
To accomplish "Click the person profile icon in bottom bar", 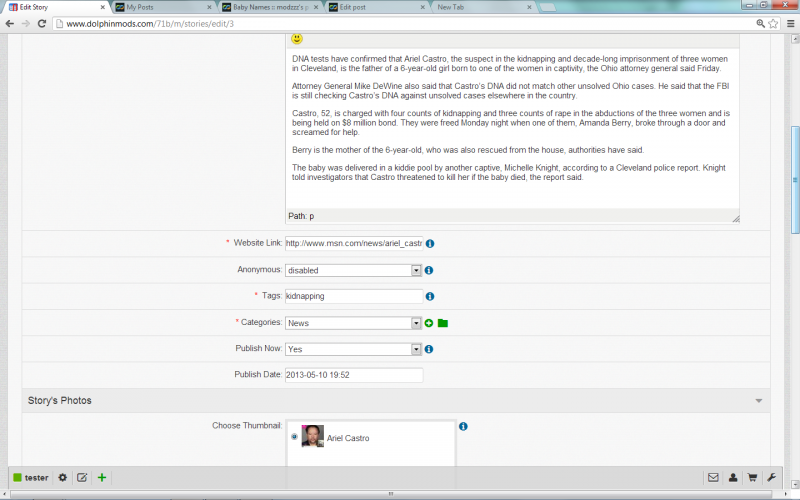I will [x=733, y=478].
